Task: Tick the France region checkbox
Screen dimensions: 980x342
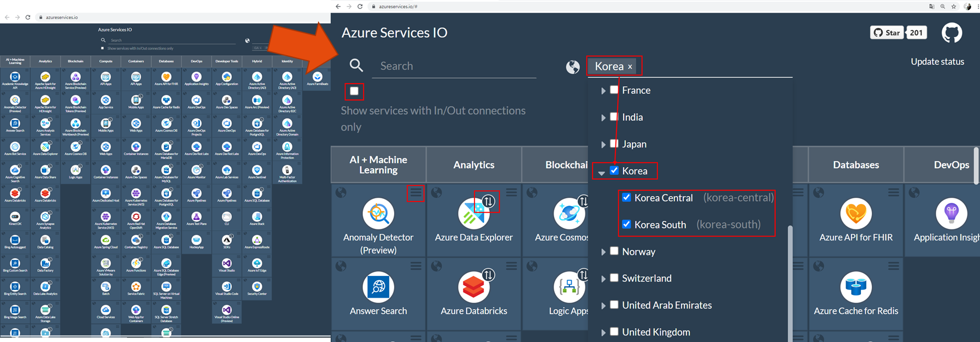Action: 614,90
